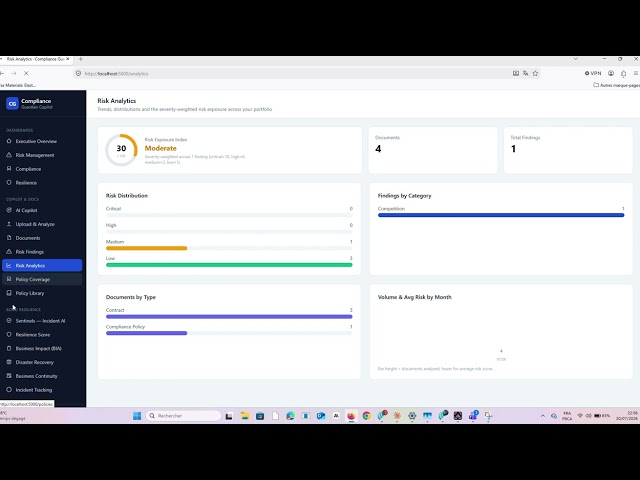Click the CG Compliance logo badge
Viewport: 640px width, 480px height.
tap(12, 104)
